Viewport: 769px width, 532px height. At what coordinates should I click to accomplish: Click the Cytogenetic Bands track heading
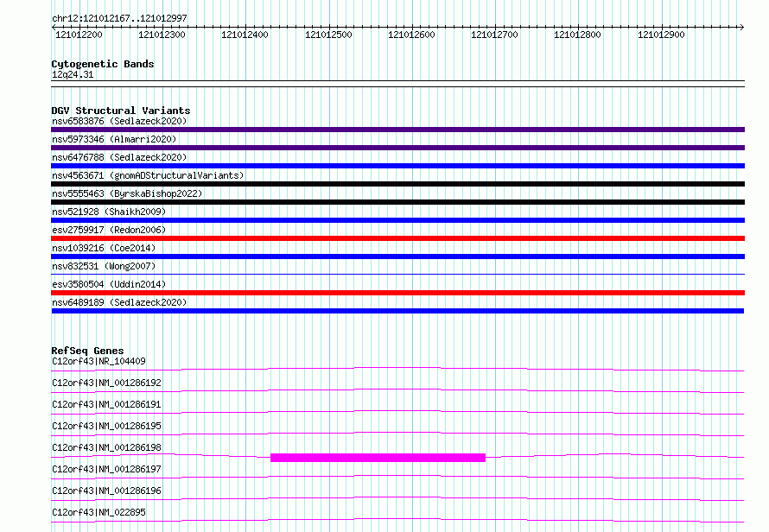103,64
